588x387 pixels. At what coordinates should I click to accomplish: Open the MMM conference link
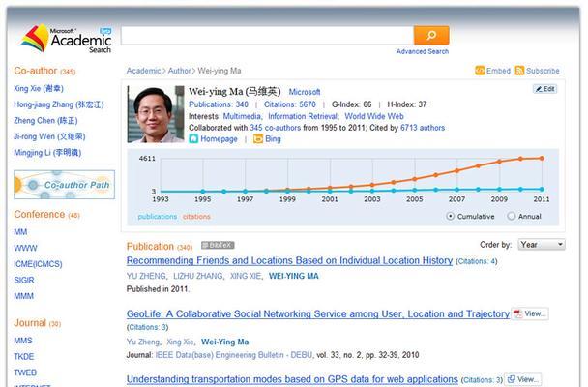pyautogui.click(x=23, y=296)
